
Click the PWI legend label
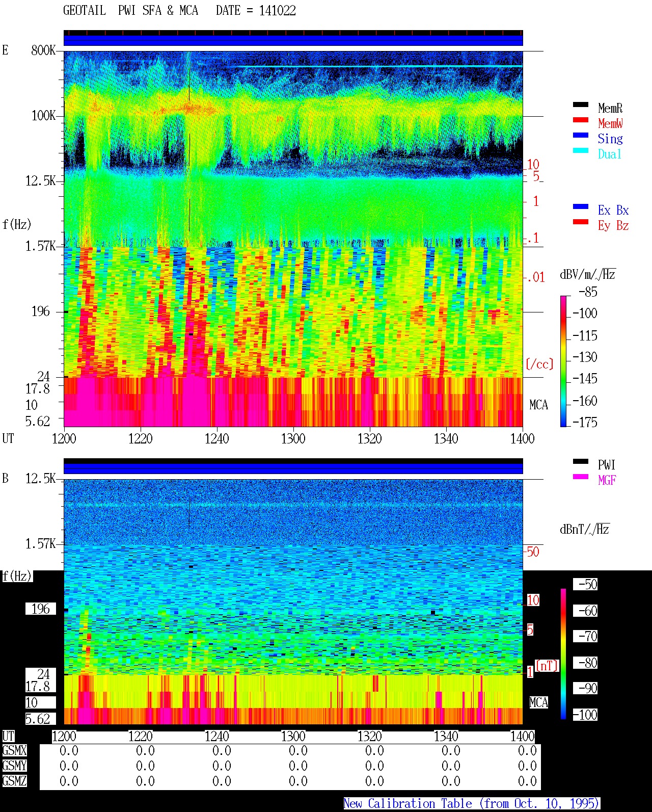coord(607,465)
